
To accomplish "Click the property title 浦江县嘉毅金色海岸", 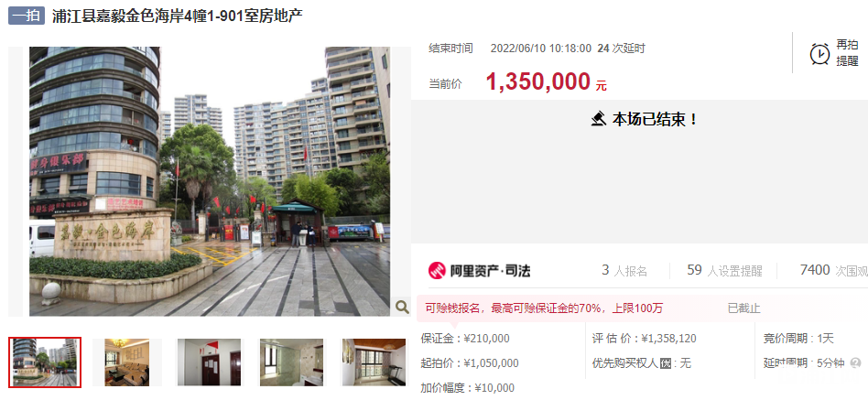I will [177, 16].
